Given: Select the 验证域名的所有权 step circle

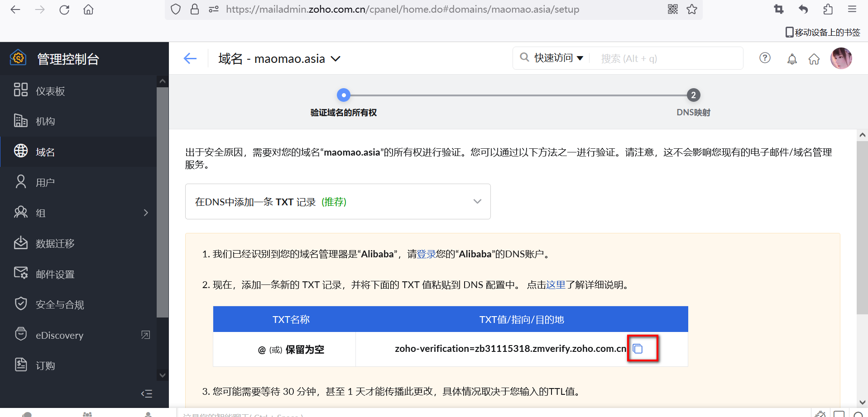Looking at the screenshot, I should point(344,95).
